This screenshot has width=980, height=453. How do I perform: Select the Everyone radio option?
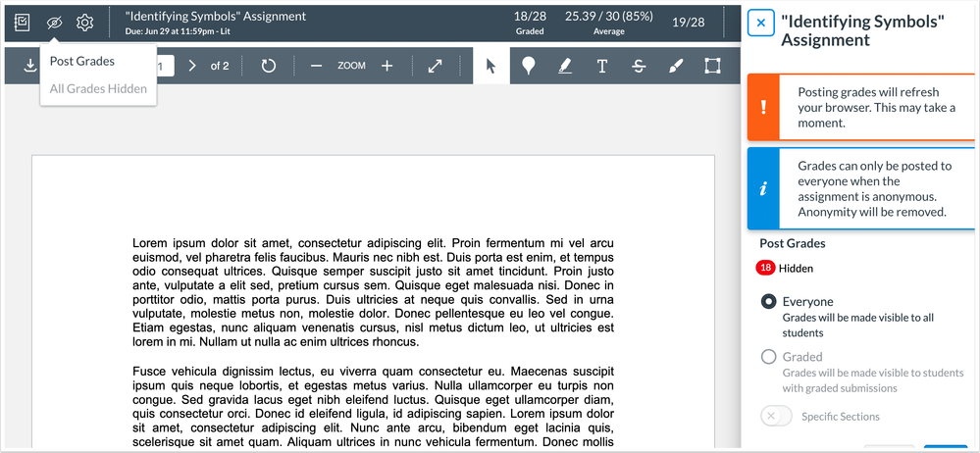[769, 302]
